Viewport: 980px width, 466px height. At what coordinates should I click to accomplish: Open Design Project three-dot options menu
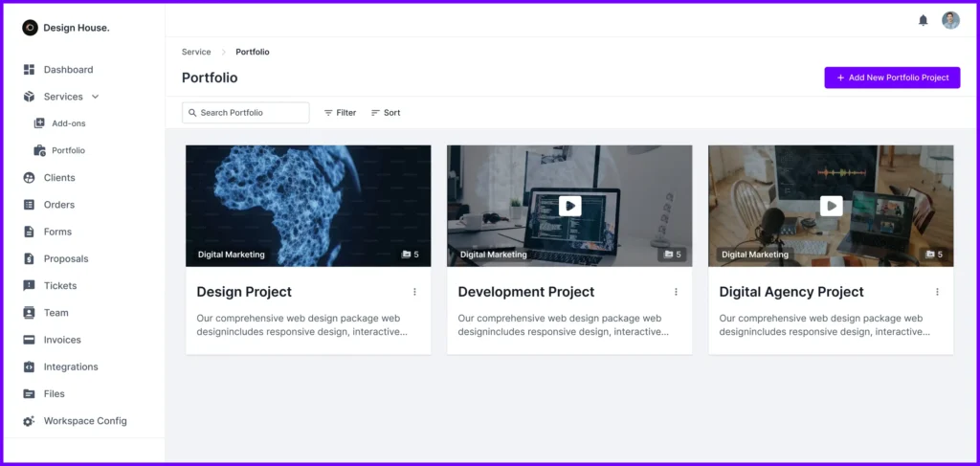point(414,292)
